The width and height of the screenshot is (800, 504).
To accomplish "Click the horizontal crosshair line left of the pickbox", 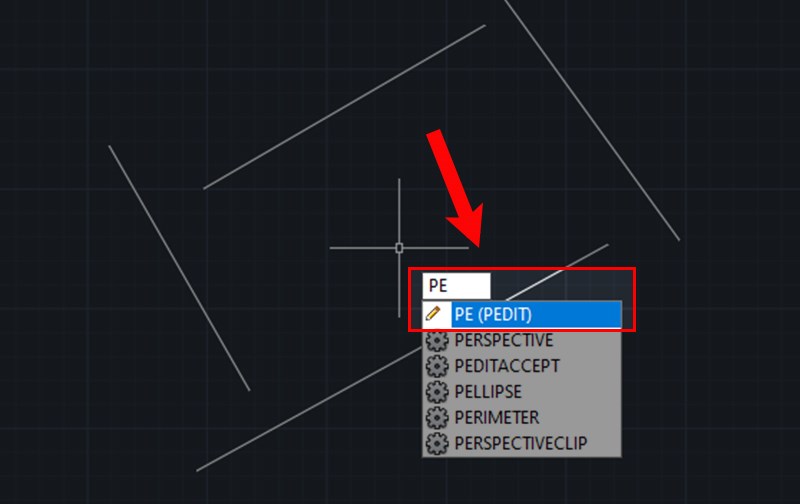I will (362, 248).
